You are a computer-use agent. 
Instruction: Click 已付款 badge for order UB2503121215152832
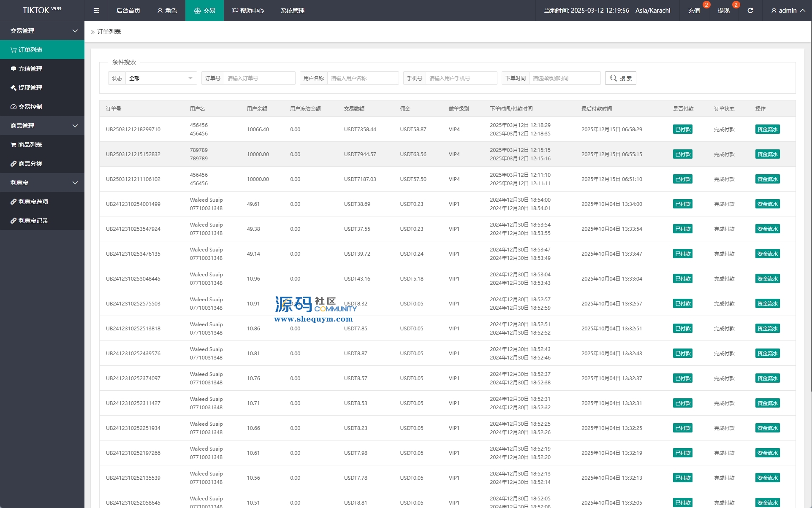click(x=682, y=154)
